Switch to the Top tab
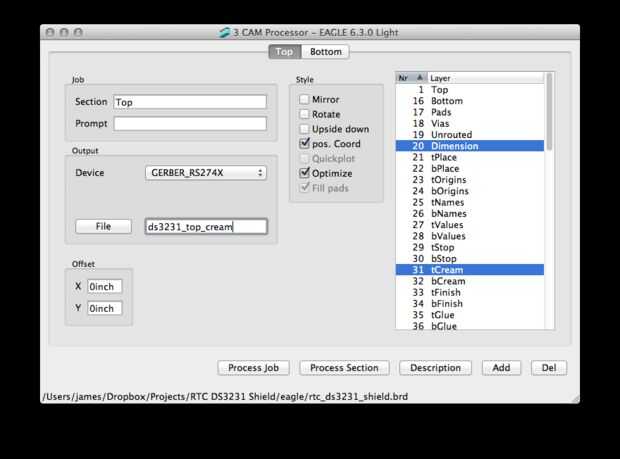 tap(285, 52)
